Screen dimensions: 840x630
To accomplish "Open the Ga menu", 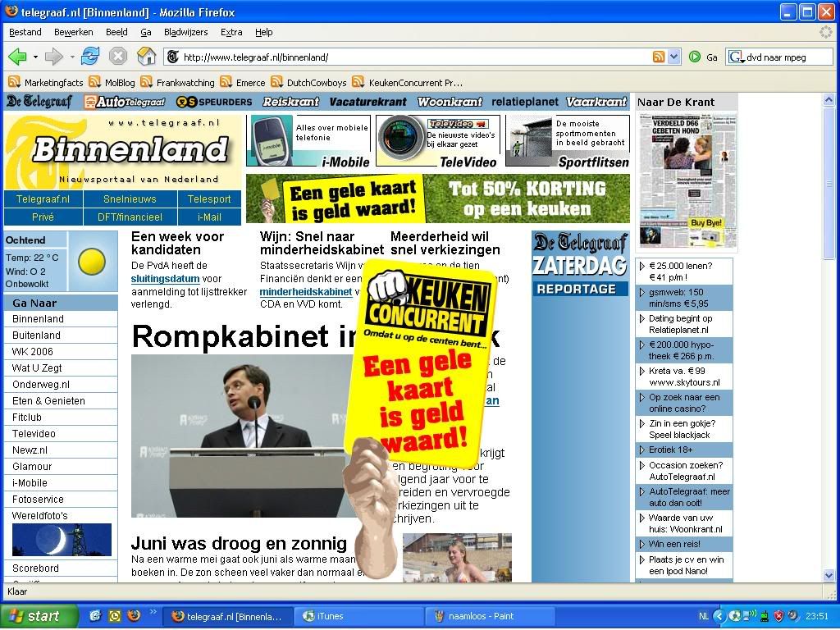I will tap(146, 32).
